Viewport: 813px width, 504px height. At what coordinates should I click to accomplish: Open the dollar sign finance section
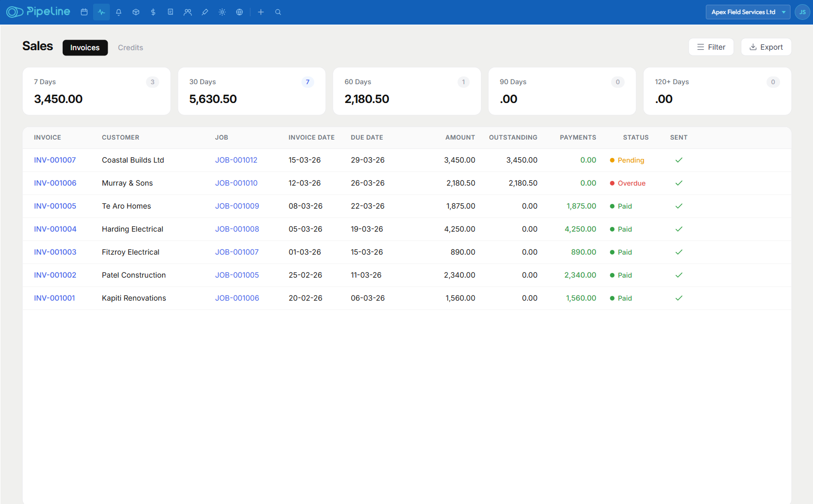(153, 12)
